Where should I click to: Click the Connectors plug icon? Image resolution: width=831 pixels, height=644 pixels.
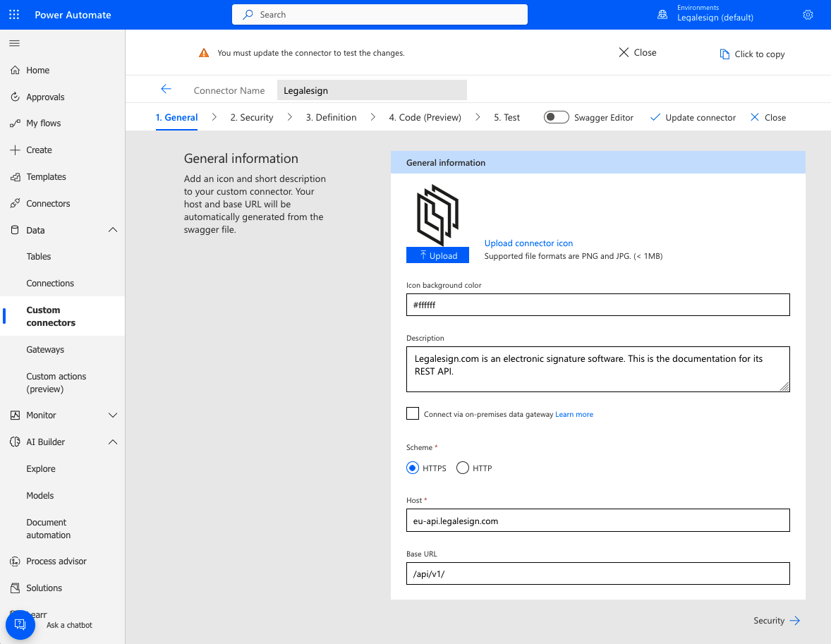tap(15, 204)
